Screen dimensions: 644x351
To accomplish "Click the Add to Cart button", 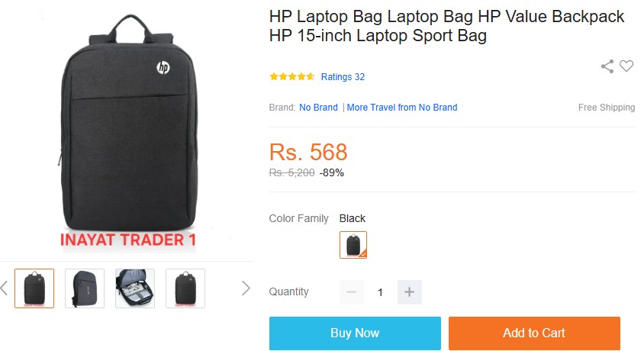I will (x=534, y=333).
